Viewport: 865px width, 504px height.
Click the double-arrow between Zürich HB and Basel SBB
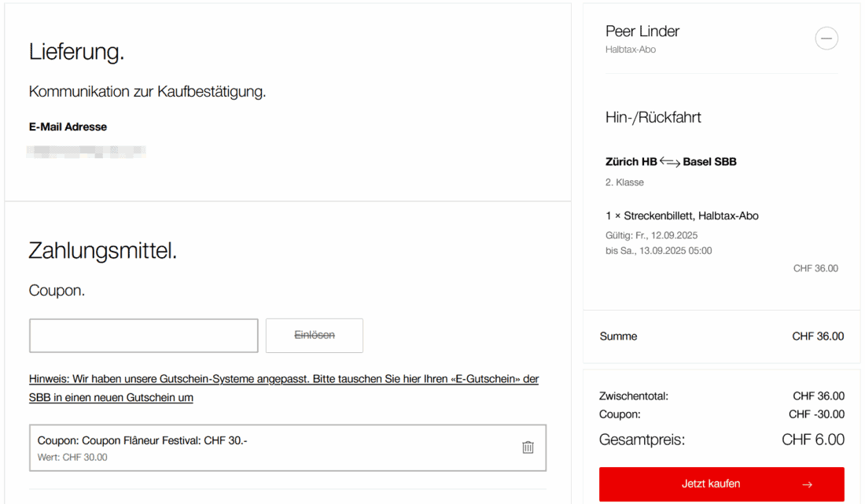[x=670, y=162]
